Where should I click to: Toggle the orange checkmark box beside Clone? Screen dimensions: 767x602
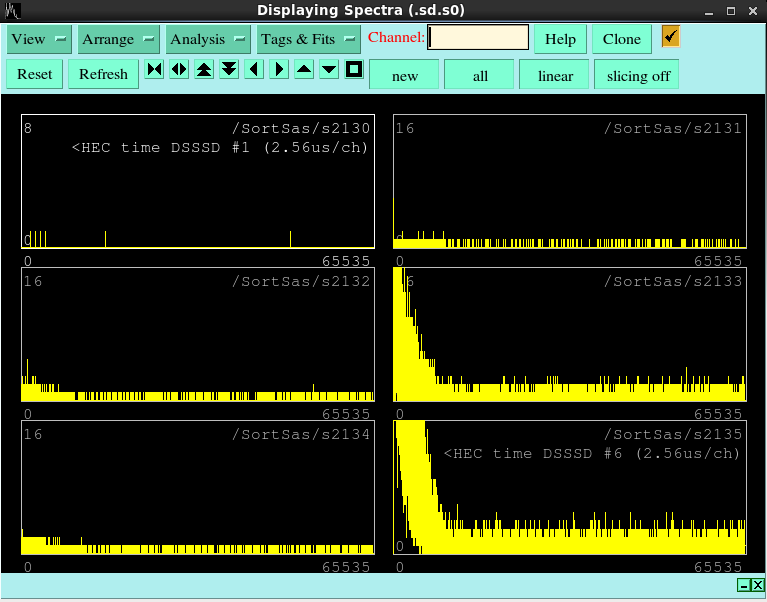pos(671,37)
